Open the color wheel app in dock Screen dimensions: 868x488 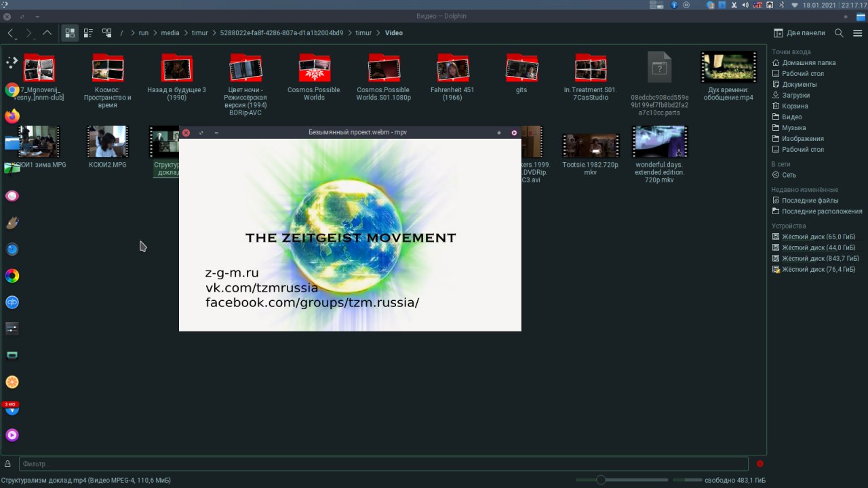(12, 276)
